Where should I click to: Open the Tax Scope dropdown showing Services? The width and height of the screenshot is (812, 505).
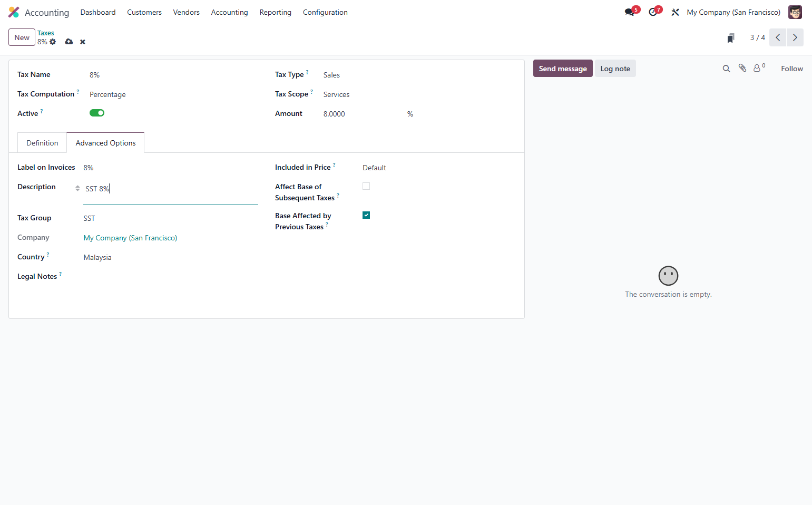pos(418,94)
